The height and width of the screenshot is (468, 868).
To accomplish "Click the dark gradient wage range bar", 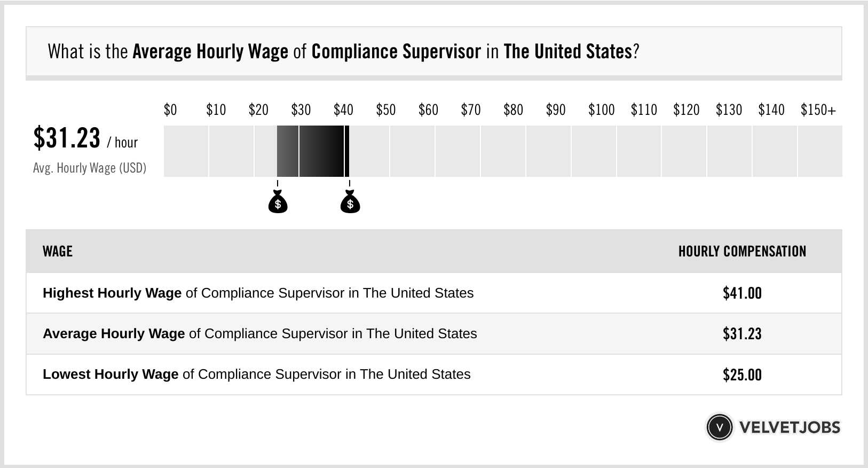I will click(312, 151).
